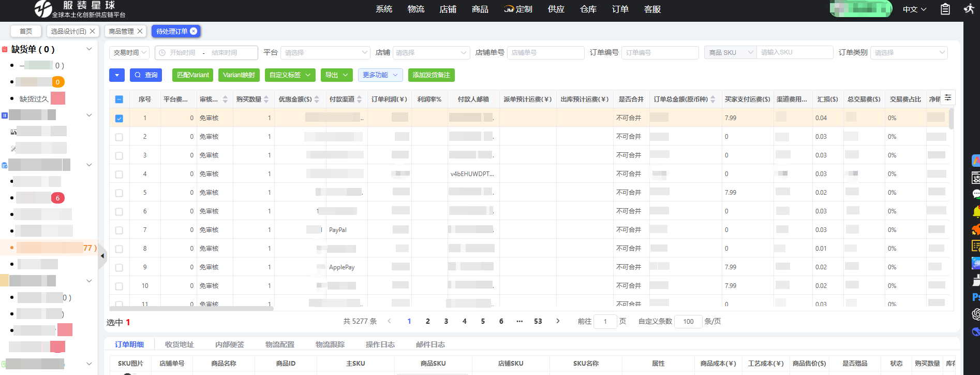This screenshot has width=980, height=375.
Task: Click the broom cleaner icon in right dock
Action: coord(976,280)
